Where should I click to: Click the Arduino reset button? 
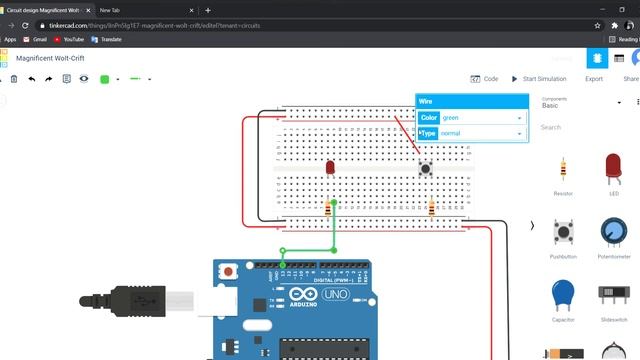(228, 271)
